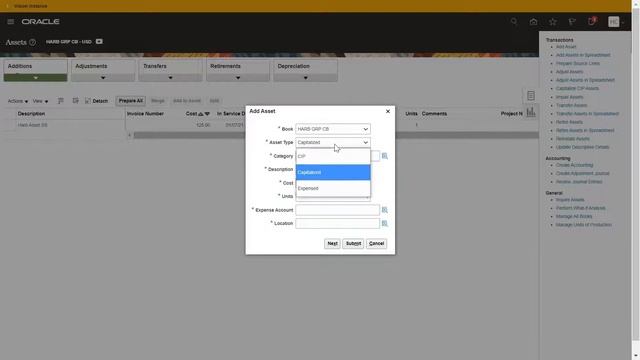Open Update Descriptive Details link
The width and height of the screenshot is (640, 360).
(582, 147)
